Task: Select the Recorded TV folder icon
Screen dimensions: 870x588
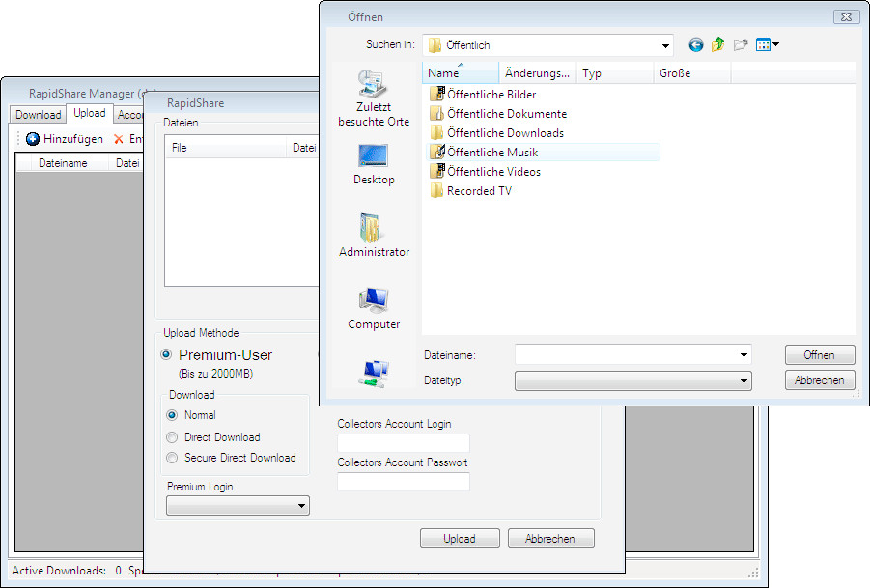Action: coord(437,191)
